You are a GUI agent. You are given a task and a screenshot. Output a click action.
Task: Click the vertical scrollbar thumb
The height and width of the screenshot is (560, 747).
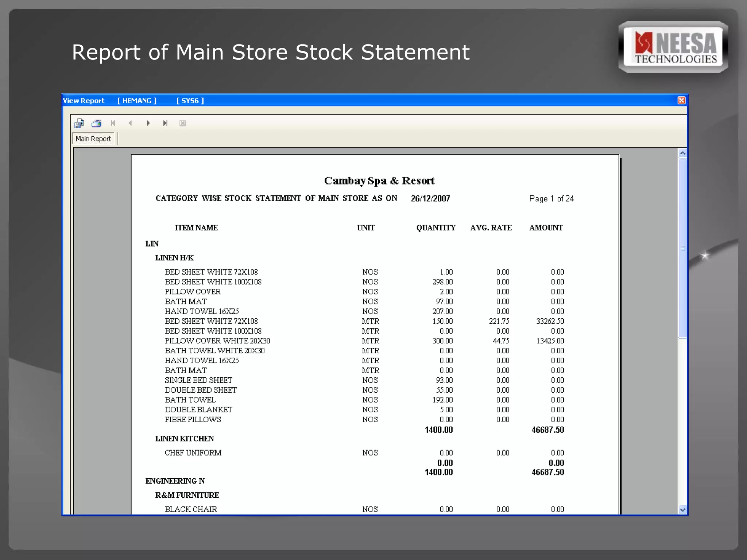pyautogui.click(x=683, y=248)
